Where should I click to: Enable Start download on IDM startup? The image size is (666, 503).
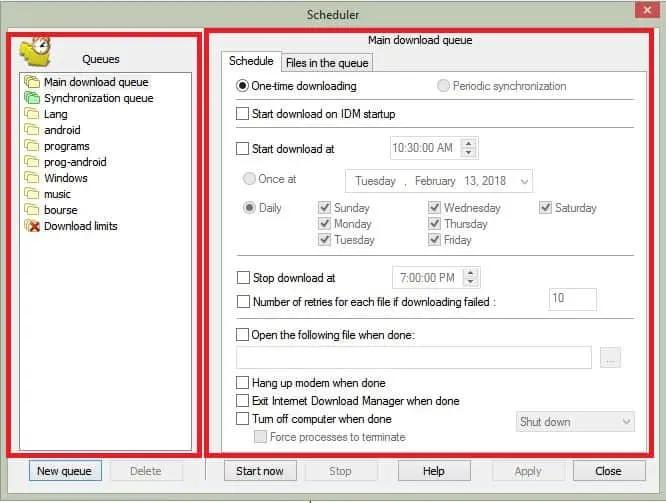[x=243, y=114]
